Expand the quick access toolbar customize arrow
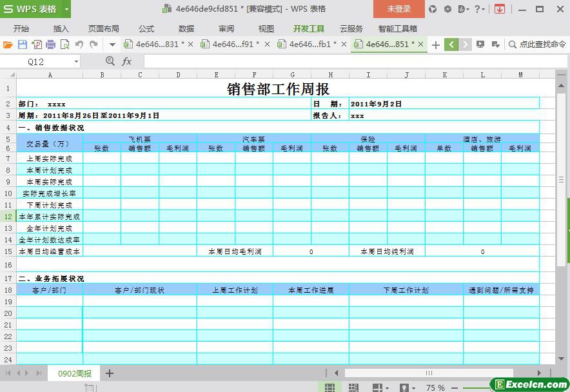Viewport: 570px width, 392px height. [x=112, y=44]
